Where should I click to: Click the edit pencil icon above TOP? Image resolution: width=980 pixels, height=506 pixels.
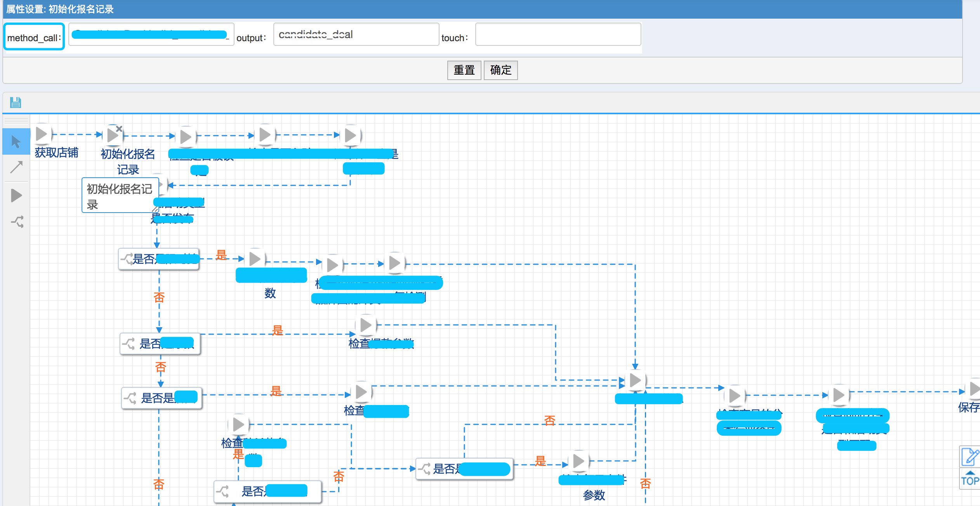pyautogui.click(x=970, y=456)
